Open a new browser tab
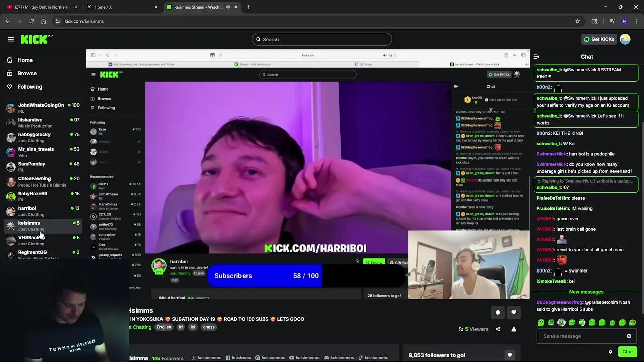 [x=248, y=7]
